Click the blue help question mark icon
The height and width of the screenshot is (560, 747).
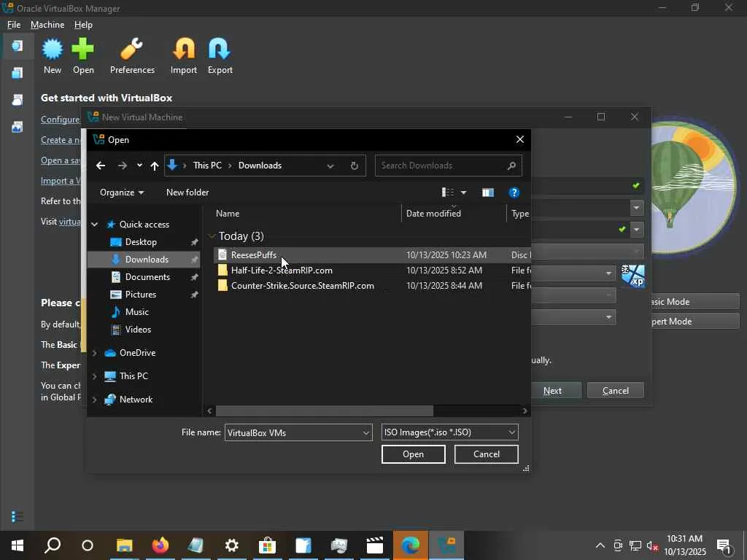514,192
